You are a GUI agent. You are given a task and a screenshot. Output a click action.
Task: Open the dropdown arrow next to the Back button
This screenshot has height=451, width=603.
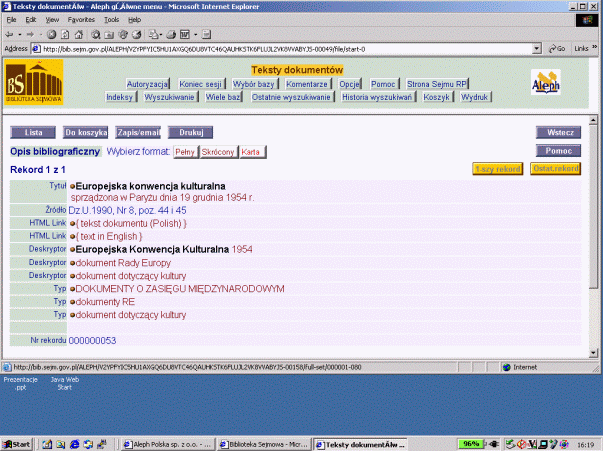(x=22, y=33)
